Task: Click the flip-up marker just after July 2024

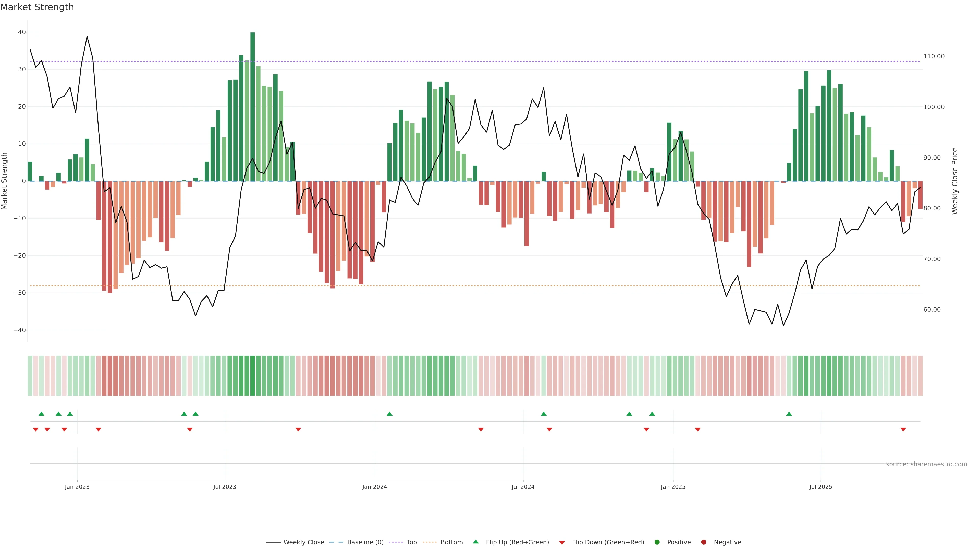Action: 544,414
